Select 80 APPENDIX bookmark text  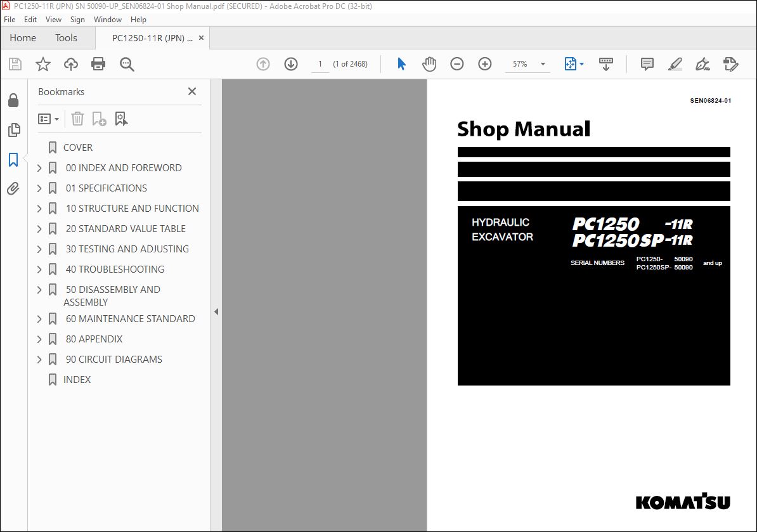(94, 339)
